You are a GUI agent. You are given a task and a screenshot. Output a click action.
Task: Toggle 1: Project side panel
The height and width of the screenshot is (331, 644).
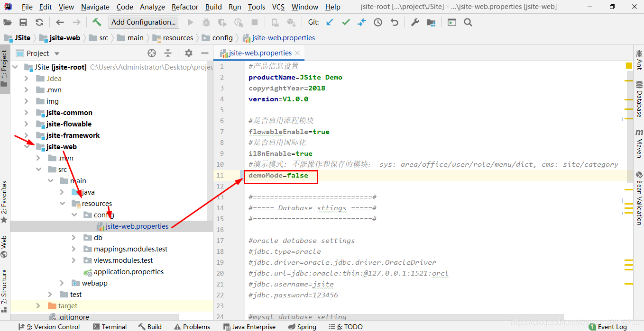click(x=4, y=69)
